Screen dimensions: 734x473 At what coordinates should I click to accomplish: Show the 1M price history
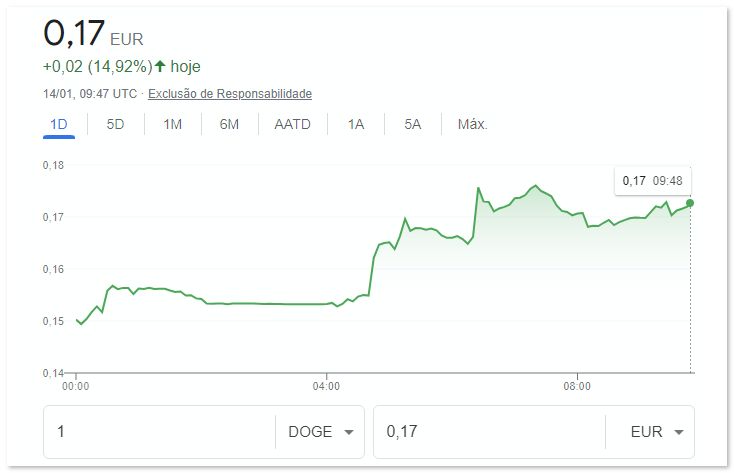coord(172,125)
